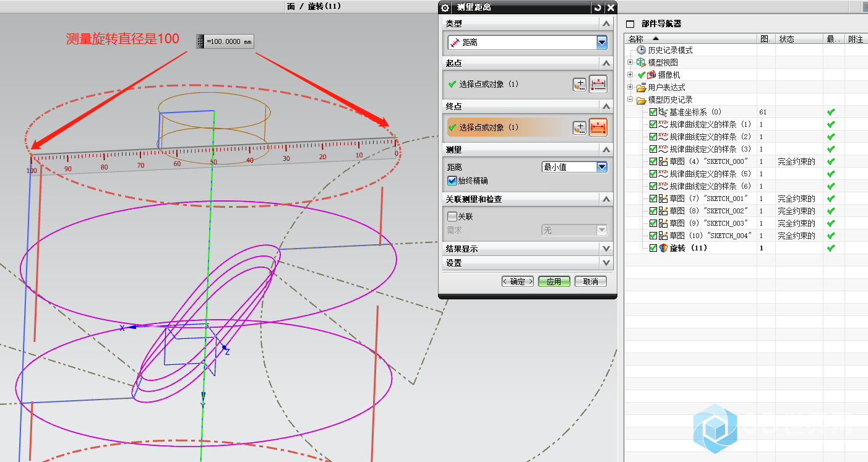868x462 pixels.
Task: Collapse the 类型 section
Action: [x=606, y=24]
